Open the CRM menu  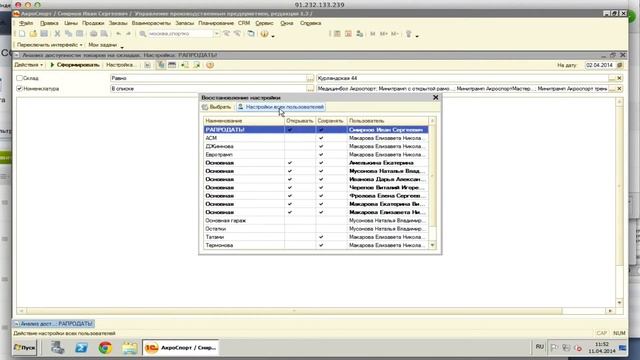click(244, 23)
